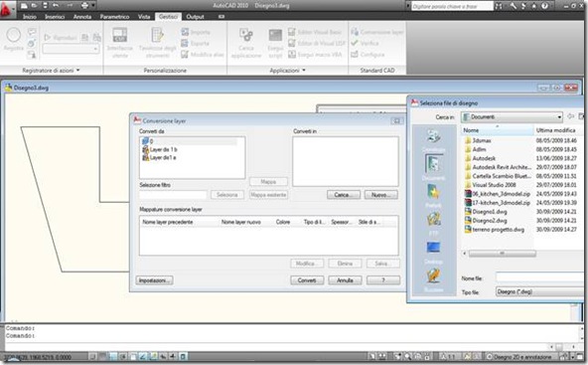
Task: Click in the Selezione filtro input field
Action: 173,195
